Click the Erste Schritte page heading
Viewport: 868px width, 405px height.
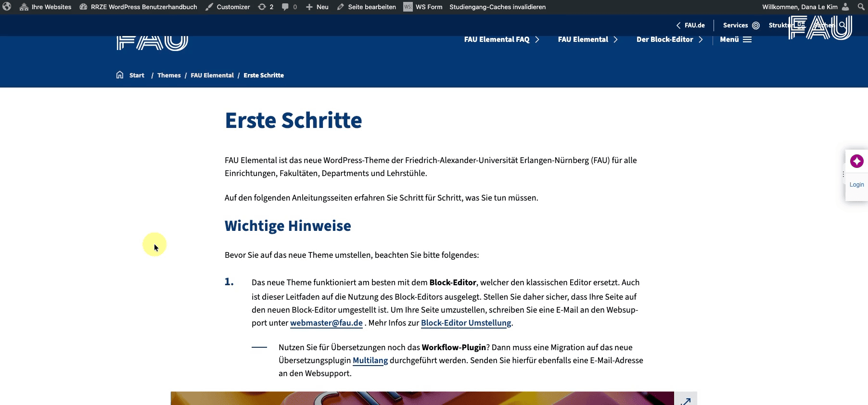pos(294,120)
